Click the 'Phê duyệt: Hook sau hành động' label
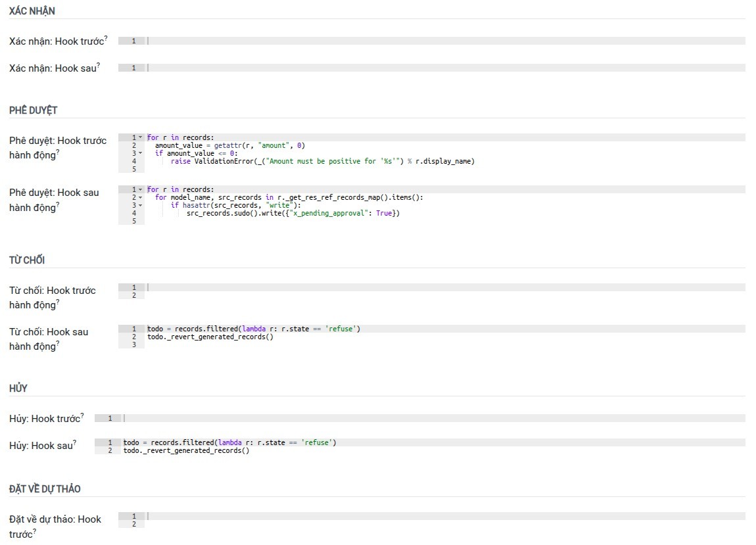756x545 pixels. click(54, 200)
